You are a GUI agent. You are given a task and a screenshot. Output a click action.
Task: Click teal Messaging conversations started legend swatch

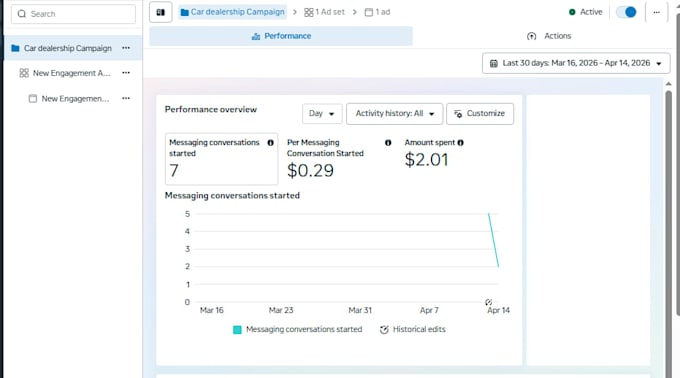point(237,330)
